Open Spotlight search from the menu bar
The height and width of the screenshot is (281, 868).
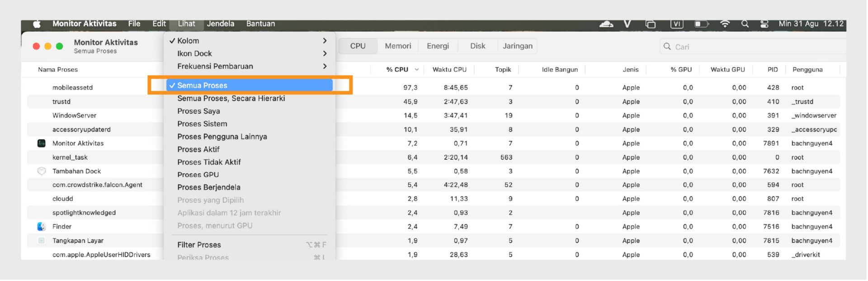coord(745,24)
